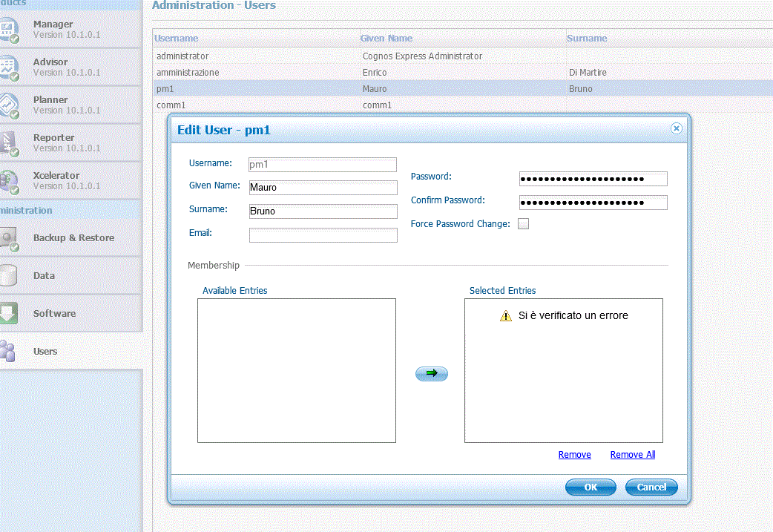
Task: Click the Advisor product icon
Action: click(8, 68)
